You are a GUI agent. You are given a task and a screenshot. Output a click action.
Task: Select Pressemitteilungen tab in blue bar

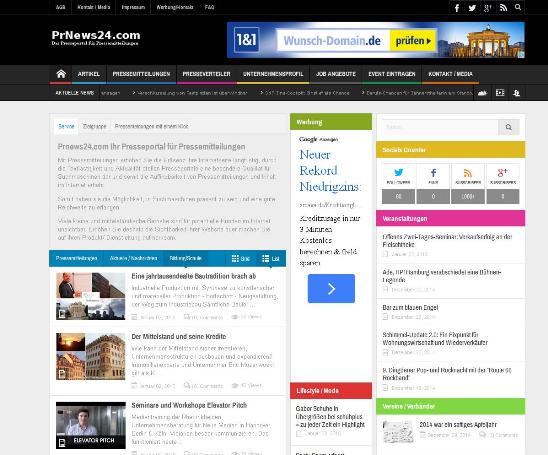click(76, 258)
